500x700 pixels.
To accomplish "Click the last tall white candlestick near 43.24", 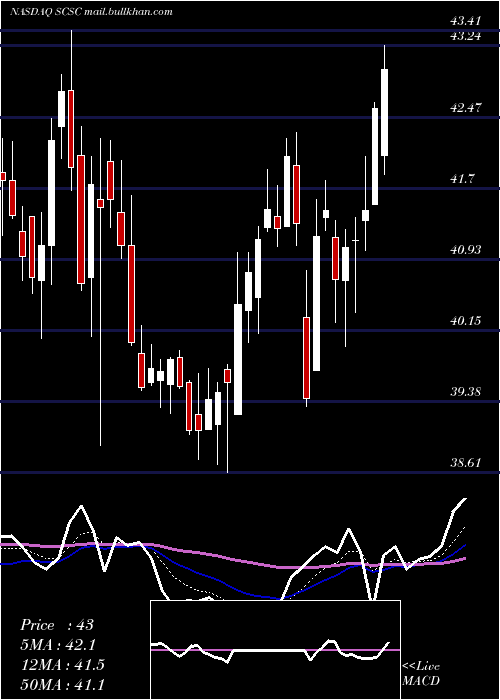I will [x=384, y=112].
